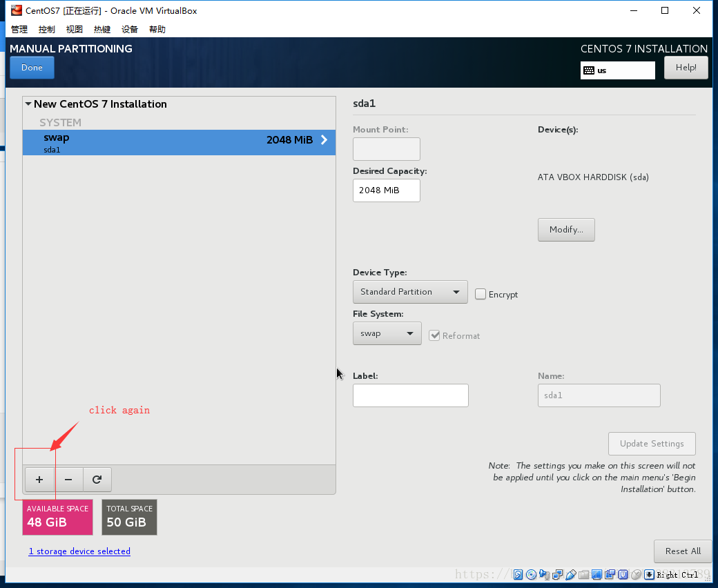Click the Mount Point input field

[x=387, y=149]
